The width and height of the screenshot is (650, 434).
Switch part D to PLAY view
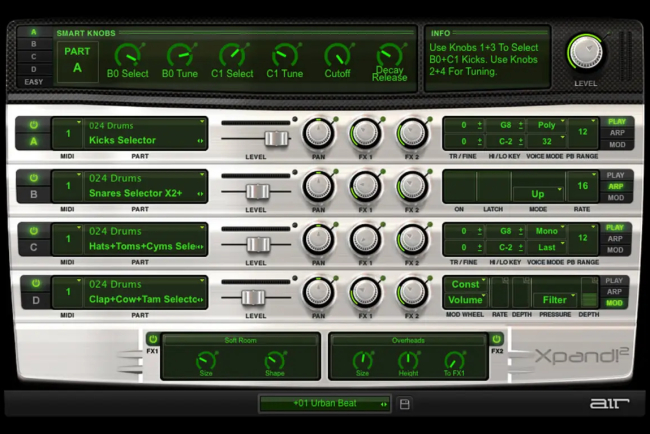614,281
